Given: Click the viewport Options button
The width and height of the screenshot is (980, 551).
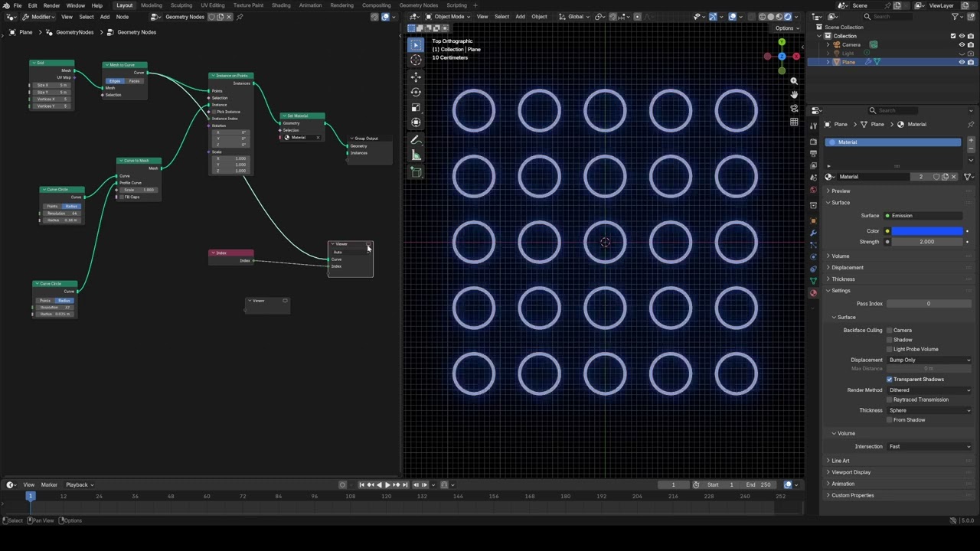Looking at the screenshot, I should point(786,28).
